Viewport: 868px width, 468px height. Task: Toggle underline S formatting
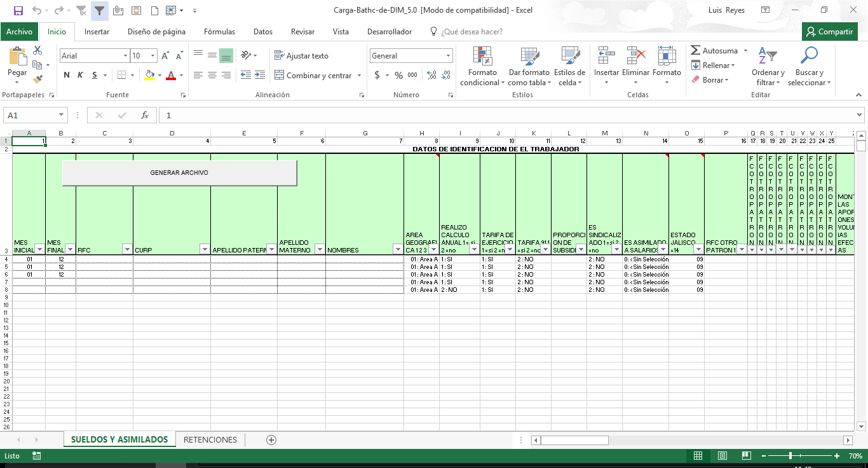point(95,75)
